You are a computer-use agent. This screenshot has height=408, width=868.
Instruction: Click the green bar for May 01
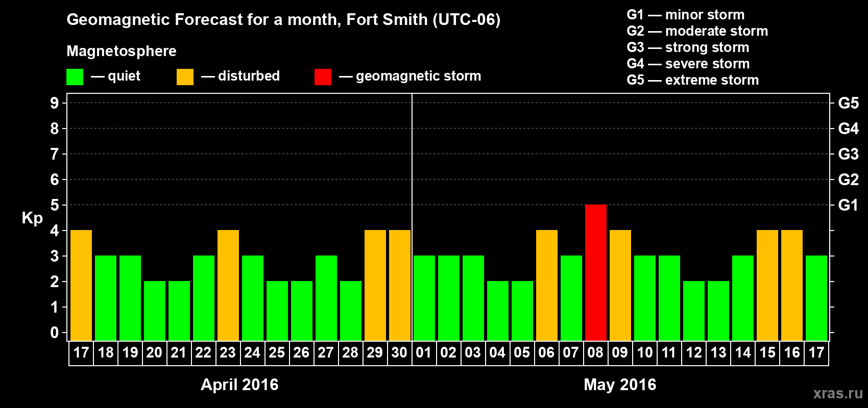tap(424, 298)
